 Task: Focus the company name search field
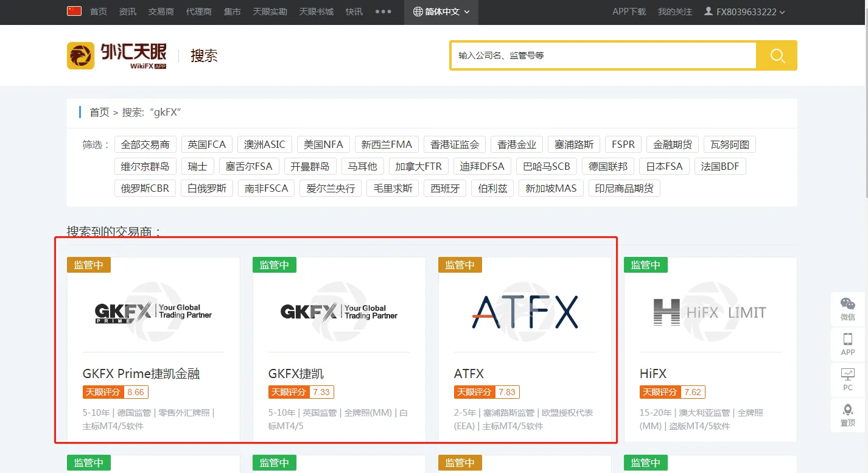tap(603, 55)
